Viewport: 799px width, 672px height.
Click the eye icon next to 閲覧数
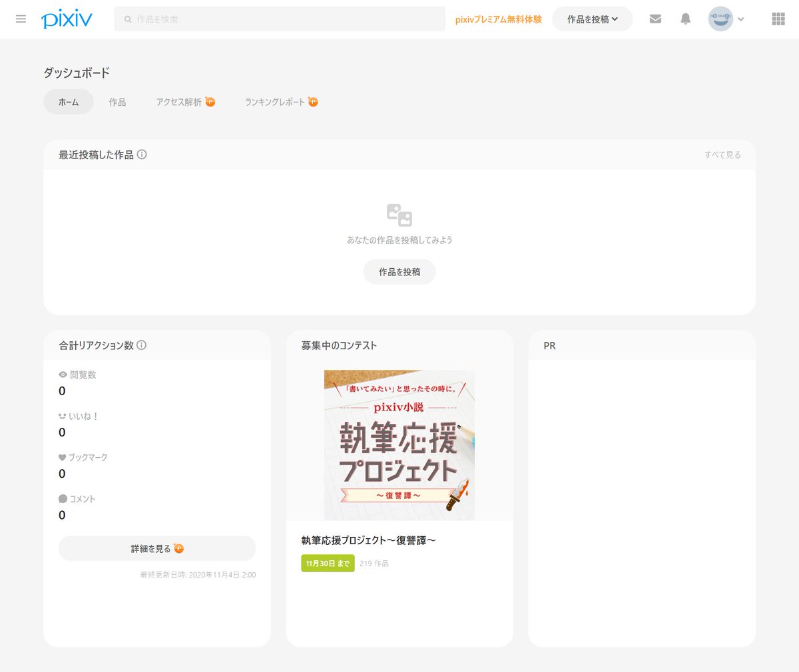click(63, 375)
